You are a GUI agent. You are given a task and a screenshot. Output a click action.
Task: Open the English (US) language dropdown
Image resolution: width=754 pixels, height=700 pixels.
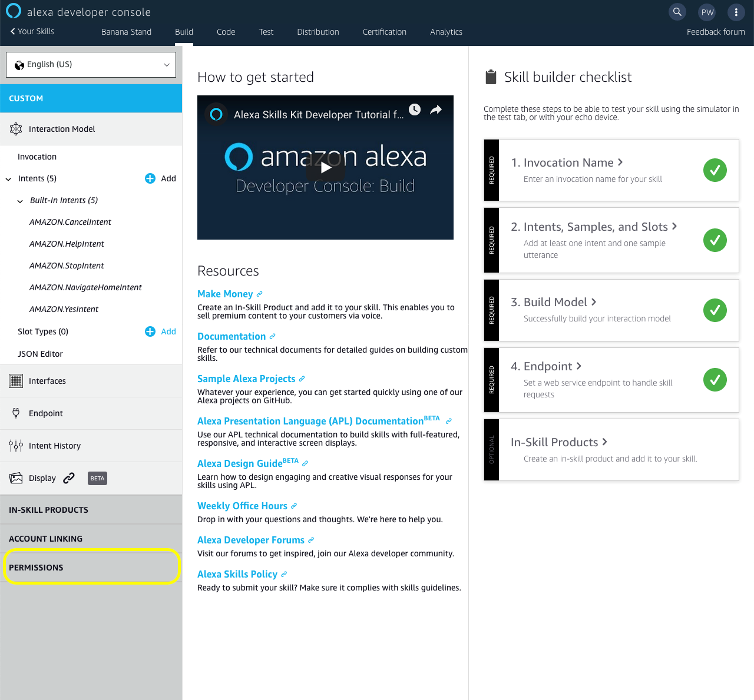[91, 65]
